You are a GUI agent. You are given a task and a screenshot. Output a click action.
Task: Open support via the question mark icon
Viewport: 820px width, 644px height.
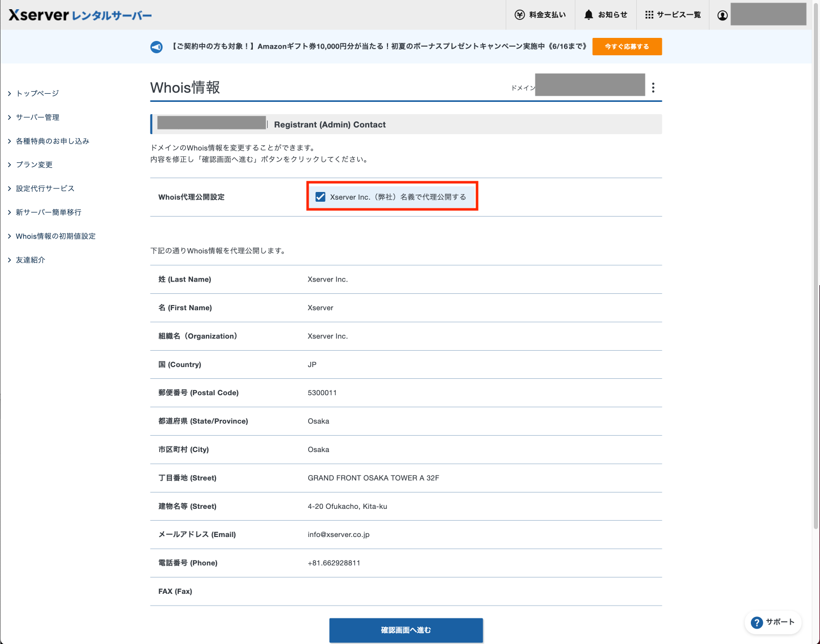tap(757, 622)
